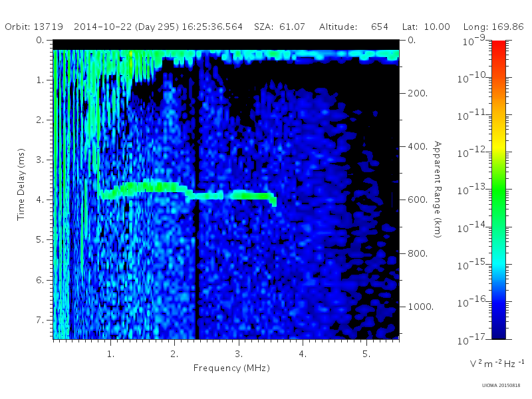Click frequency tick label '2.'
This screenshot has height=399, width=532.
pyautogui.click(x=174, y=354)
